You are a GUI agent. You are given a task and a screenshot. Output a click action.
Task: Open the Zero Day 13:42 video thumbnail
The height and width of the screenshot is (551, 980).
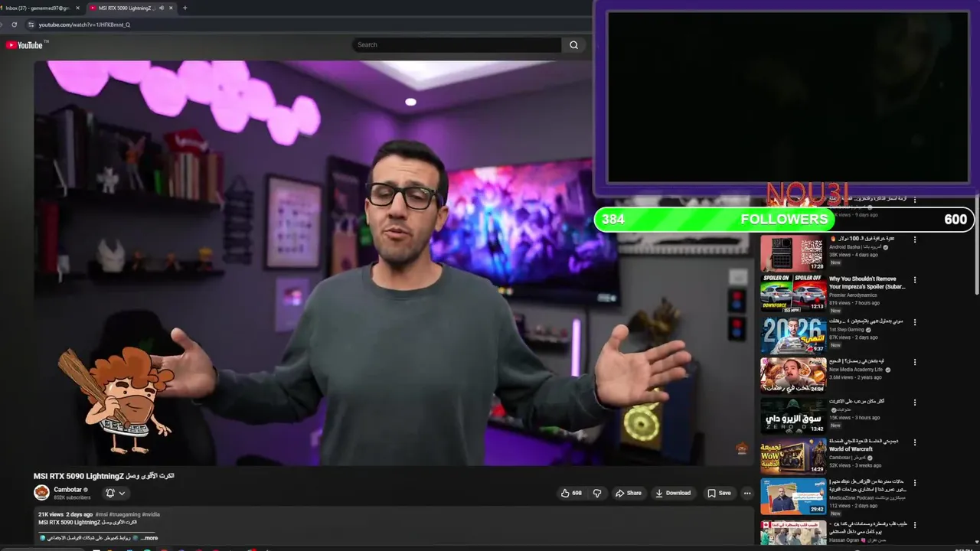[792, 416]
